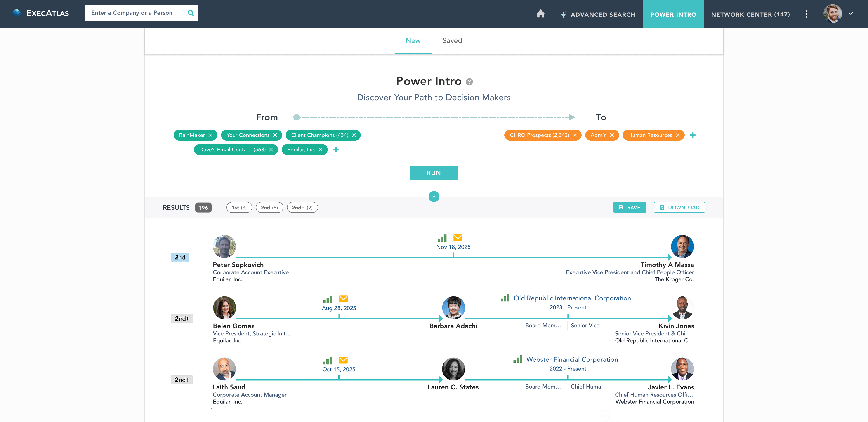The image size is (868, 422).
Task: Open Network Center (147)
Action: (x=750, y=14)
